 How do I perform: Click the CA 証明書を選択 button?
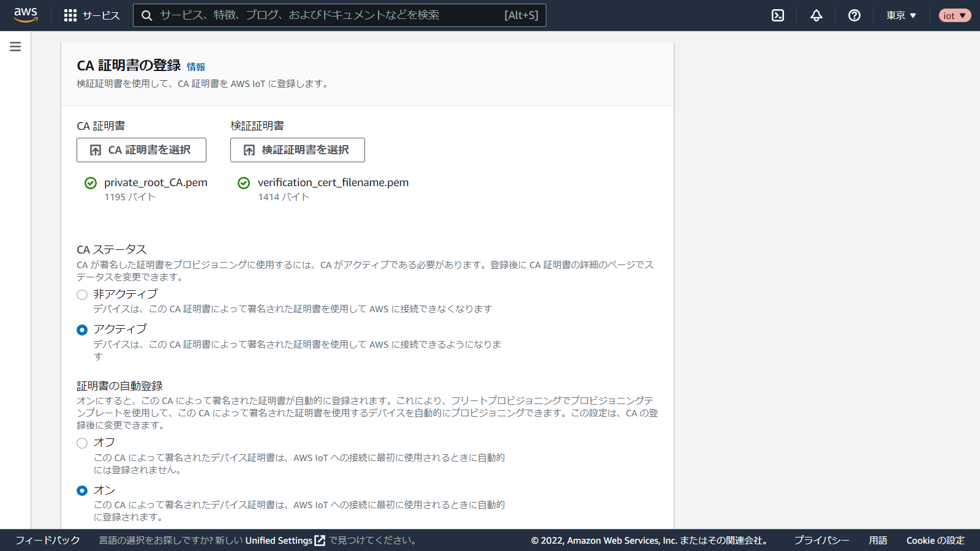(x=141, y=150)
